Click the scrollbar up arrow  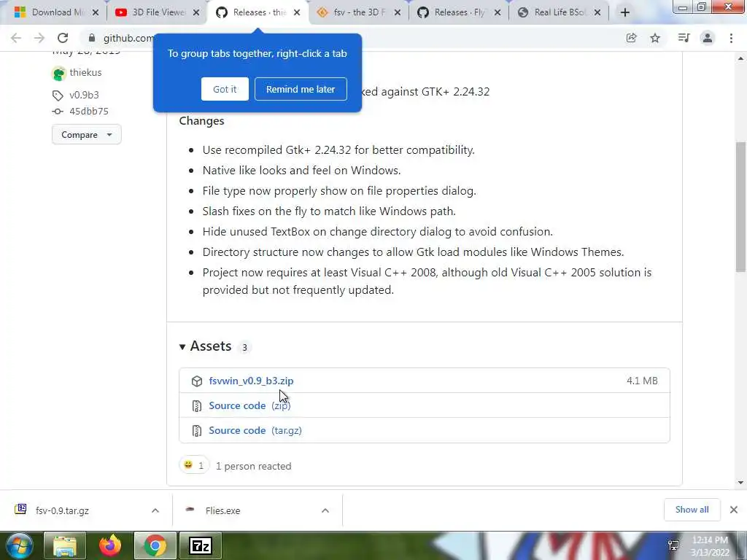pyautogui.click(x=740, y=59)
